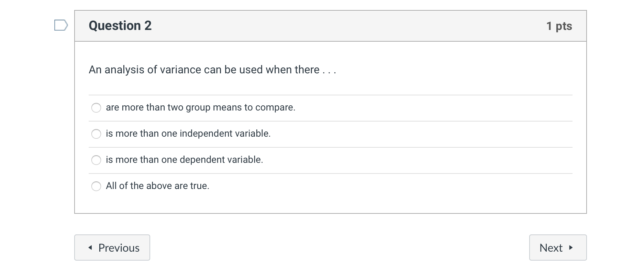Click the "Question 2" heading

[120, 26]
